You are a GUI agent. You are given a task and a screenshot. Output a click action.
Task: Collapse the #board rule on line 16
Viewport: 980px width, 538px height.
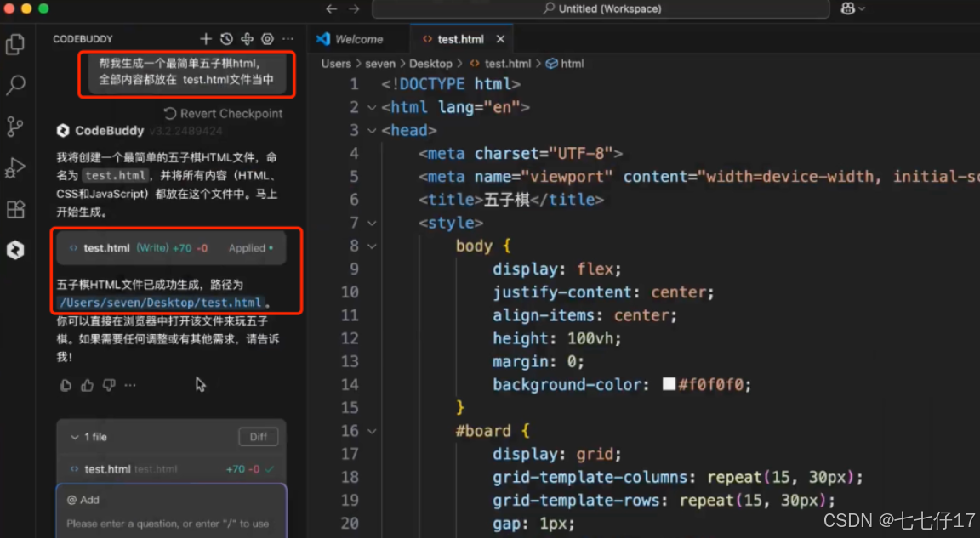coord(372,431)
